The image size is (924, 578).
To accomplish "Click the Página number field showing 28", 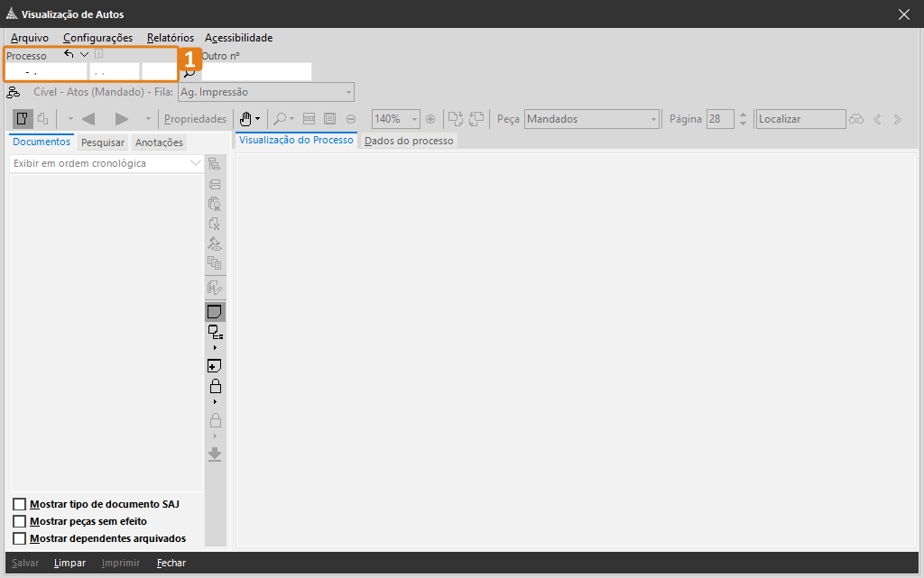I will coord(720,119).
